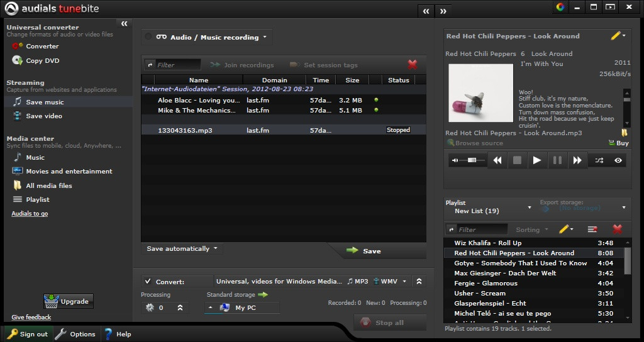The image size is (644, 342).
Task: Mute the player speaker icon
Action: (x=455, y=160)
